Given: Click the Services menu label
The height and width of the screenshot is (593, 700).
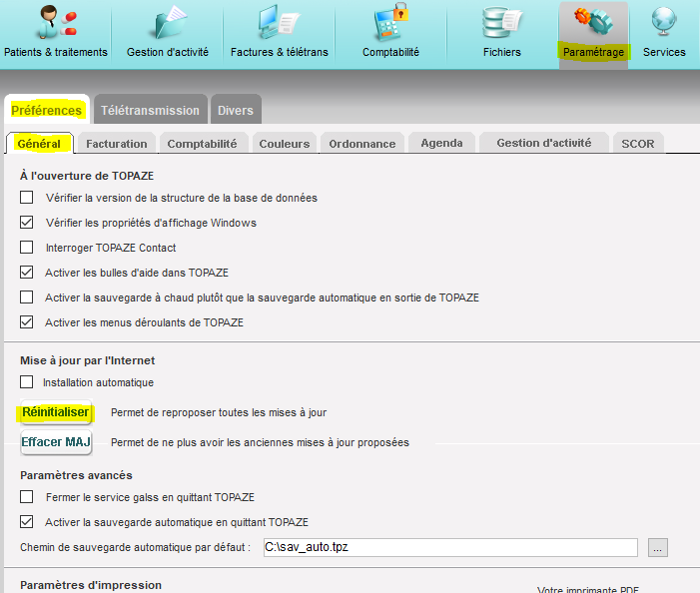Looking at the screenshot, I should click(x=664, y=52).
